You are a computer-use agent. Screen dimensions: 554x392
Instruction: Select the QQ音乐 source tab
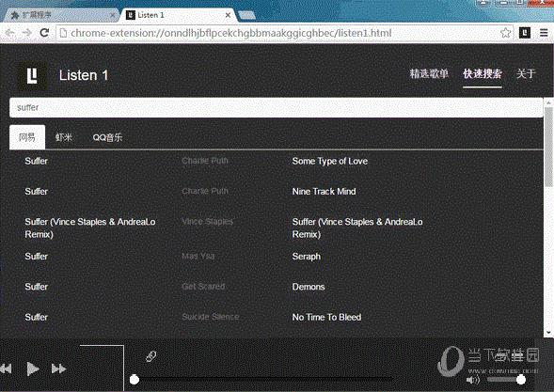click(107, 137)
